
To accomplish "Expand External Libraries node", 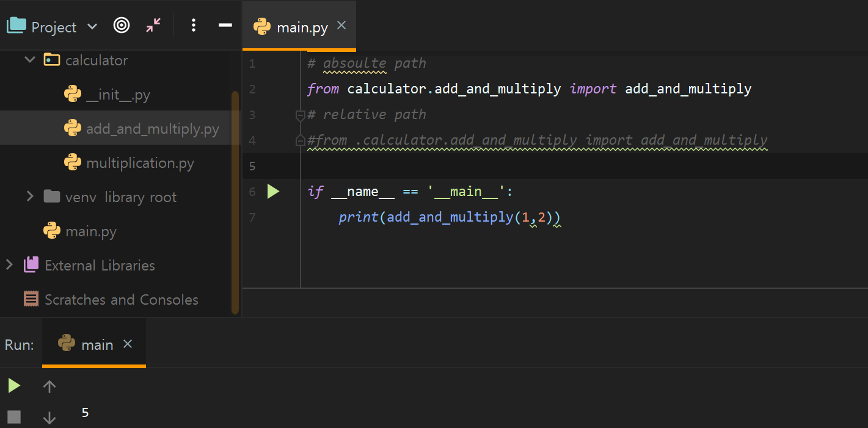I will [9, 265].
